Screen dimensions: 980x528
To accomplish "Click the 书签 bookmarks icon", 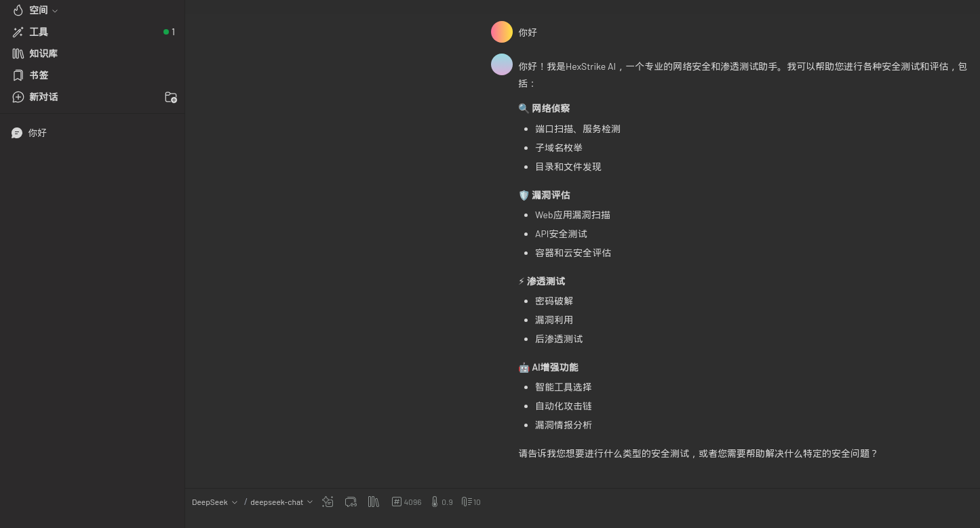I will [x=18, y=75].
